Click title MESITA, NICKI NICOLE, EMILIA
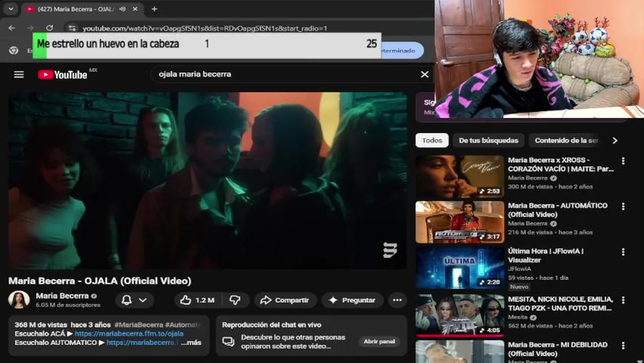644x363 pixels. (x=560, y=304)
